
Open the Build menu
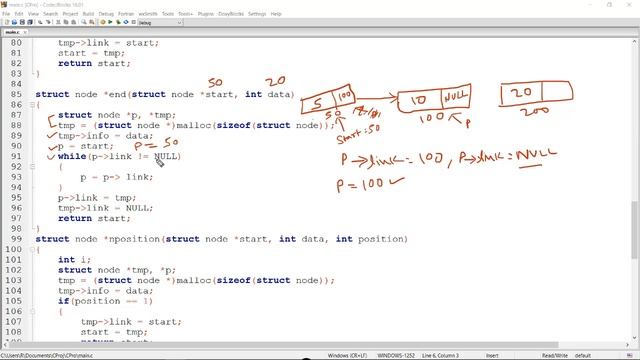point(88,14)
